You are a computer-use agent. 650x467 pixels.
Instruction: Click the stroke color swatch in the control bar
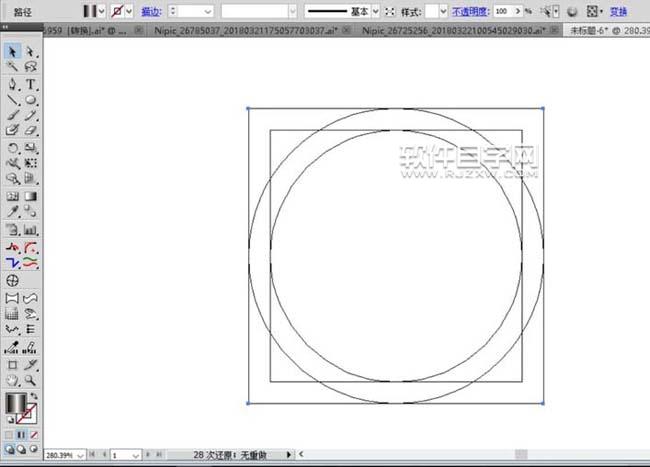click(x=117, y=11)
